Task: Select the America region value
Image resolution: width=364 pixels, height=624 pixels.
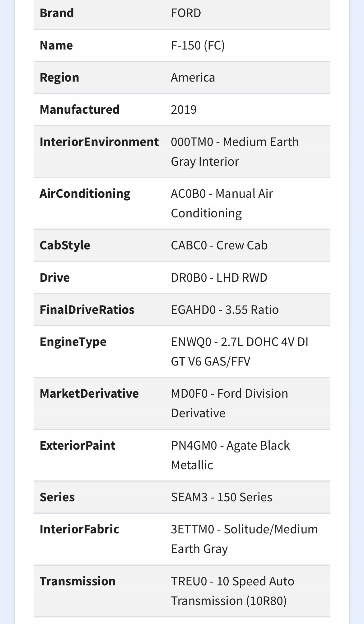Action: tap(193, 78)
